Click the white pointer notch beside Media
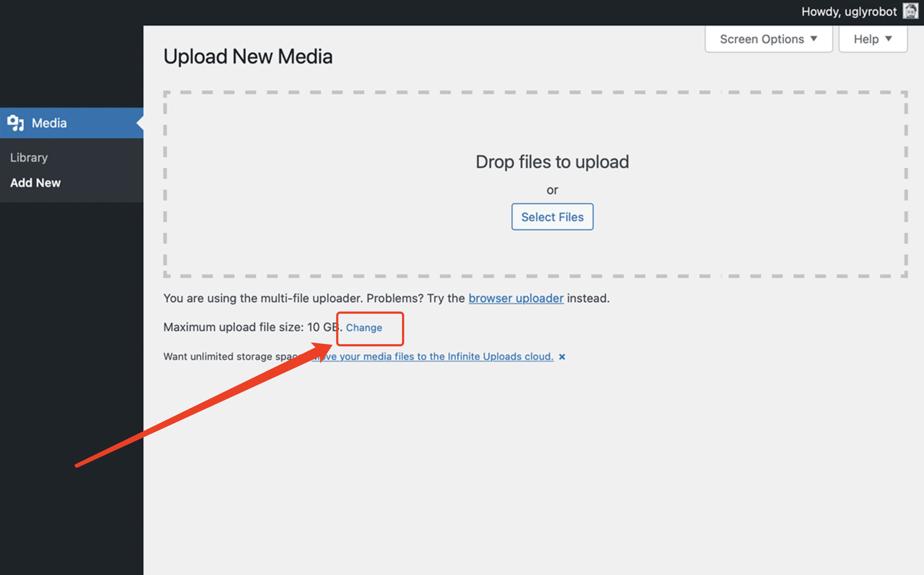This screenshot has width=924, height=575. [140, 123]
